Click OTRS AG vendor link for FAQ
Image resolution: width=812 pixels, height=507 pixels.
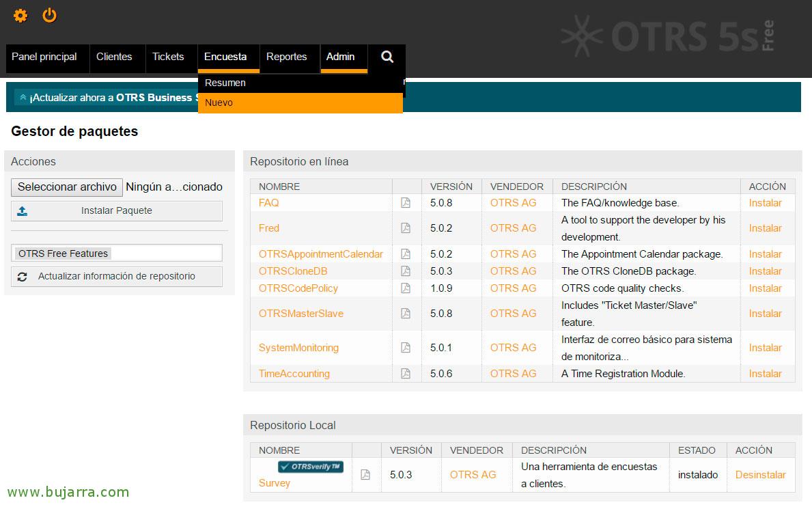click(513, 203)
